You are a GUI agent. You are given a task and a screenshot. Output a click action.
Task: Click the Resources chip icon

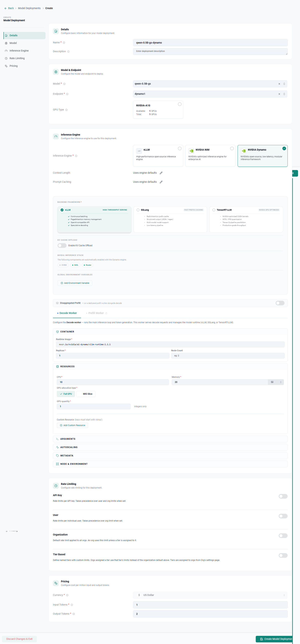click(57, 367)
